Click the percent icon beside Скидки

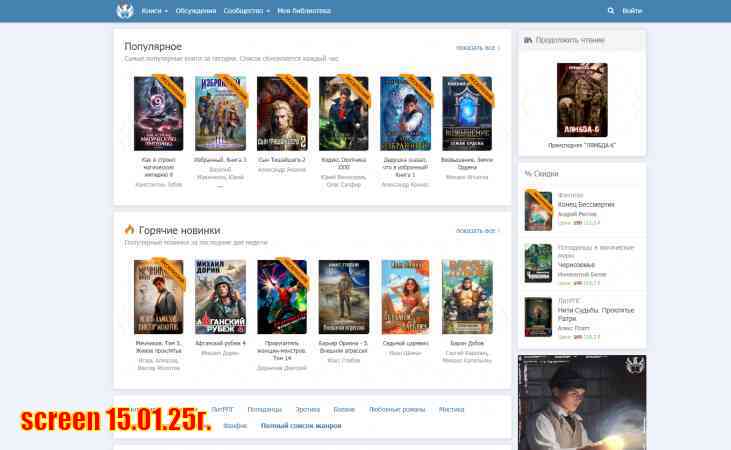(x=528, y=173)
